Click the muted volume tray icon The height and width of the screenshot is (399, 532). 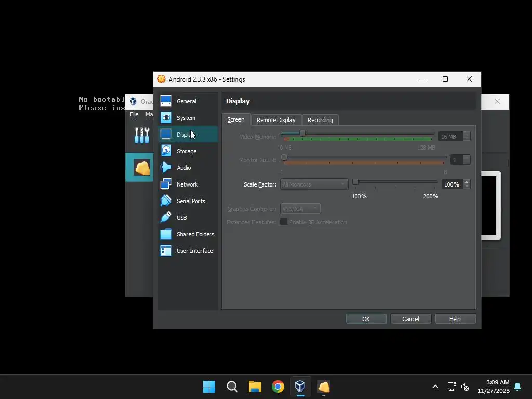click(465, 387)
